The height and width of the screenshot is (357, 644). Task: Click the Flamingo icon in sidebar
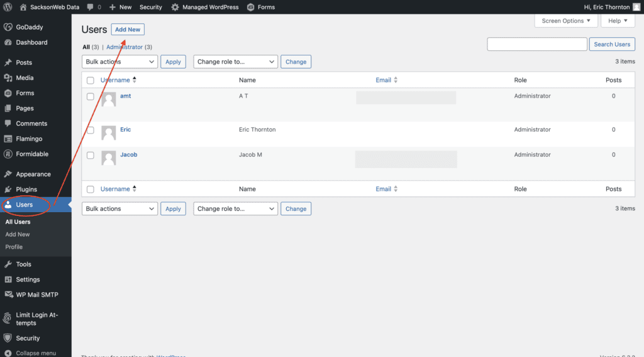[8, 139]
